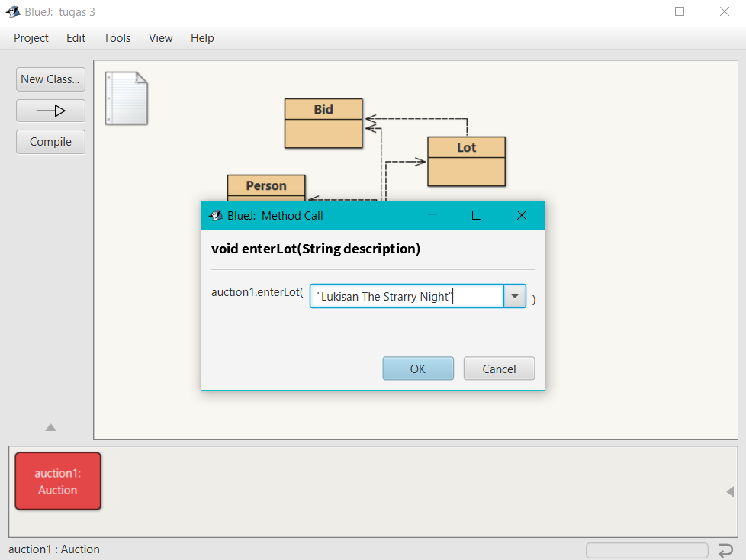
Task: Select the inheritance arrow tool button
Action: click(50, 111)
